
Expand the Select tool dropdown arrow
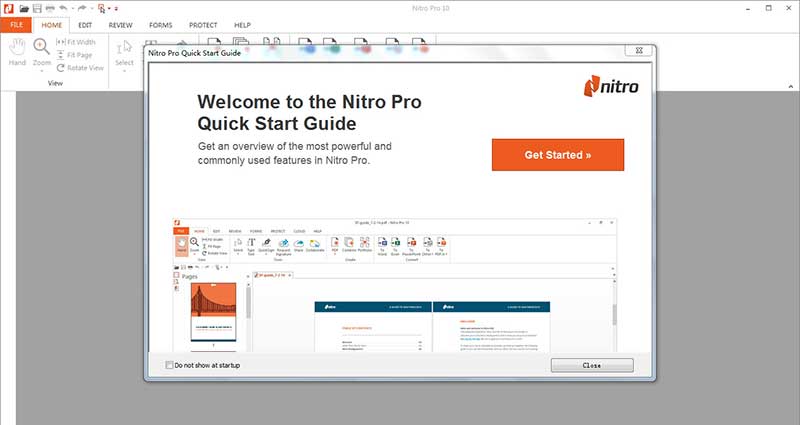click(124, 70)
